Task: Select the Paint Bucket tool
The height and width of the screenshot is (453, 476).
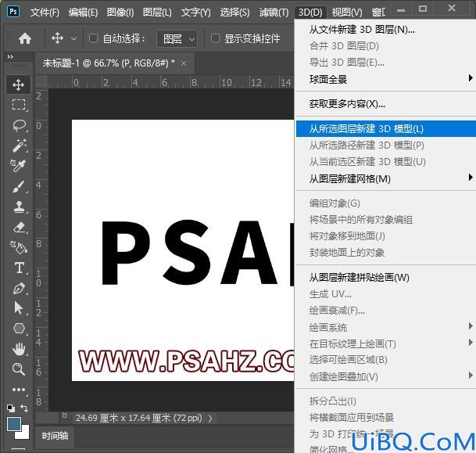Action: pos(19,247)
